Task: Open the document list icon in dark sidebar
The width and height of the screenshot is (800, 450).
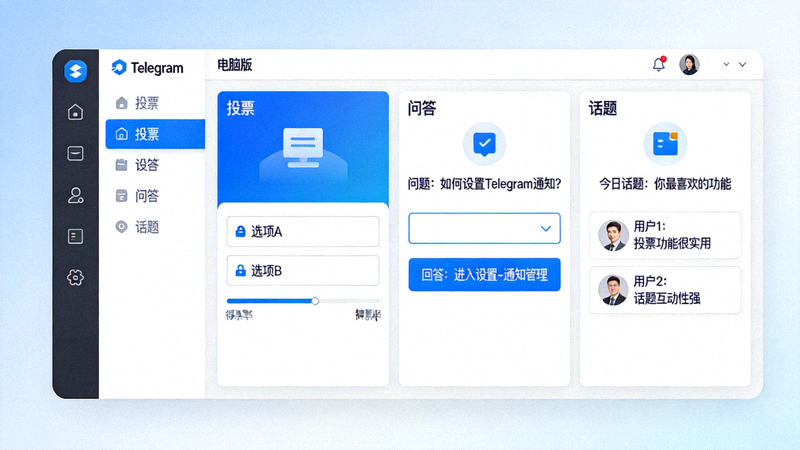Action: click(76, 236)
